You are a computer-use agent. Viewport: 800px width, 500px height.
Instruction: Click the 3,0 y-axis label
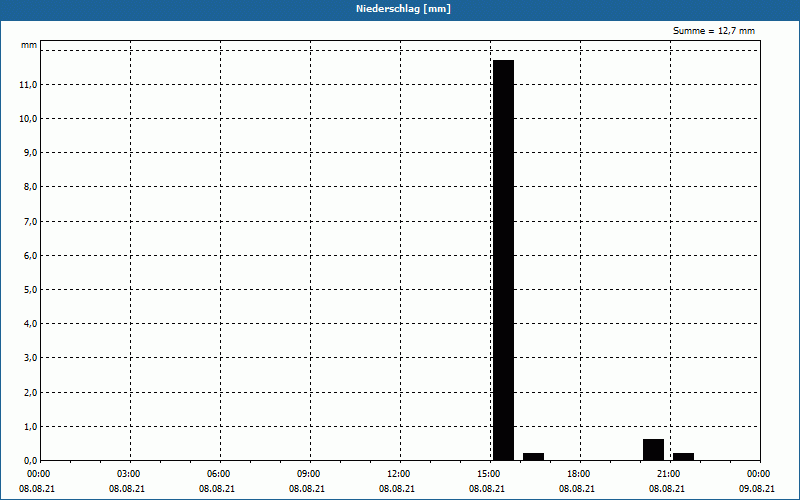point(30,358)
